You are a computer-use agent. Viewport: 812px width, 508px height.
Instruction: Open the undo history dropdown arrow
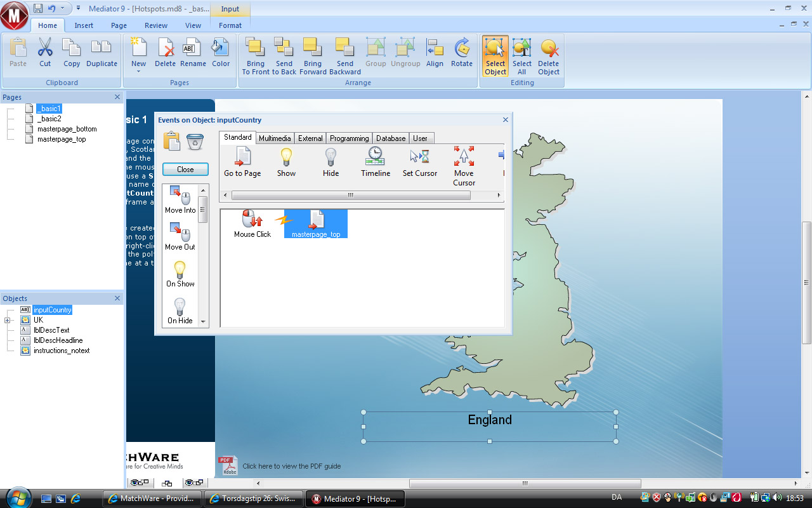62,8
